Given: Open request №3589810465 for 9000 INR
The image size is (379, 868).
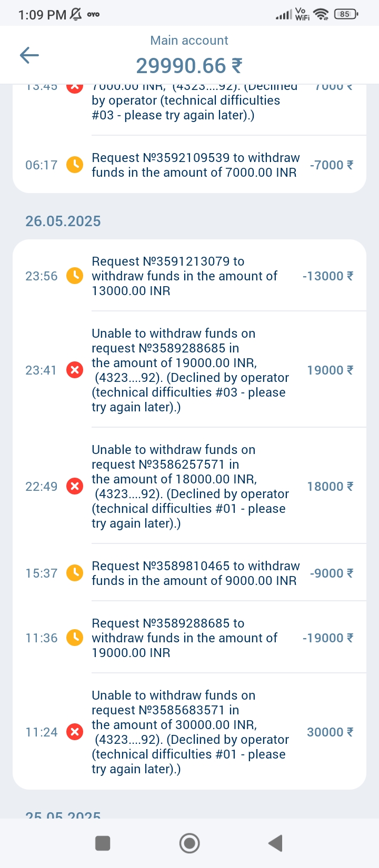Looking at the screenshot, I should [x=195, y=573].
